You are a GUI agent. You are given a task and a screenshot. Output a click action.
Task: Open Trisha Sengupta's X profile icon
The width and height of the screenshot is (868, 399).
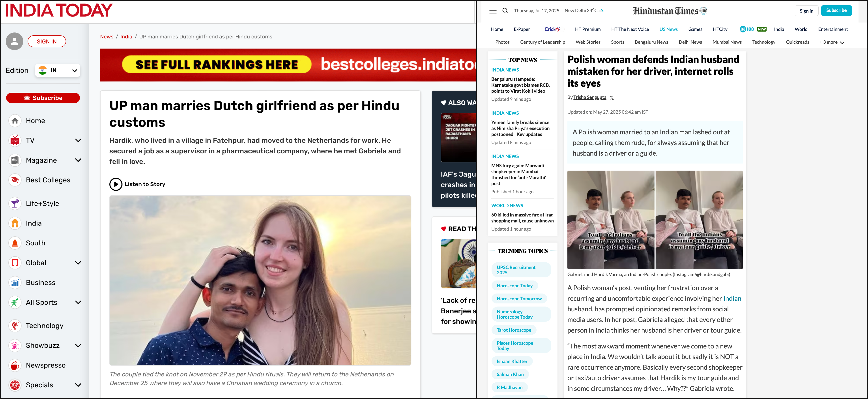click(x=612, y=98)
